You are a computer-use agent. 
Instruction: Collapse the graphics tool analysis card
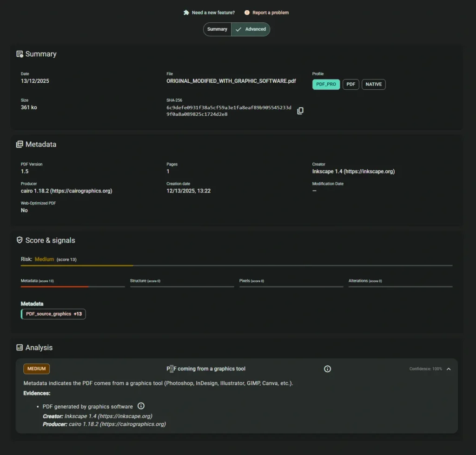pos(449,369)
